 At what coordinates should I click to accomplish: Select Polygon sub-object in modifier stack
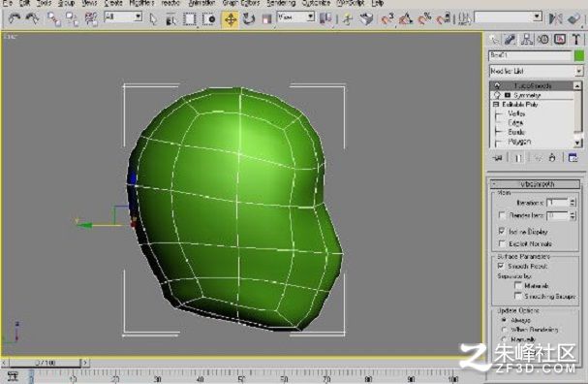519,142
